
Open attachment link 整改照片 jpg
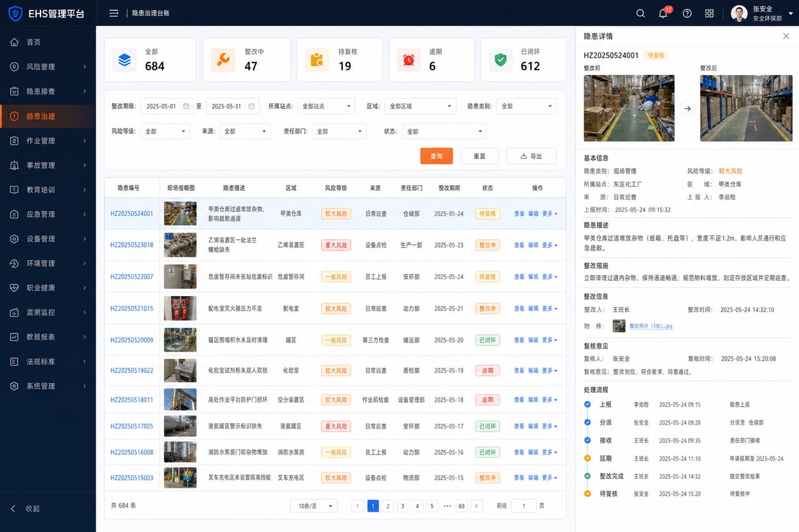[650, 326]
